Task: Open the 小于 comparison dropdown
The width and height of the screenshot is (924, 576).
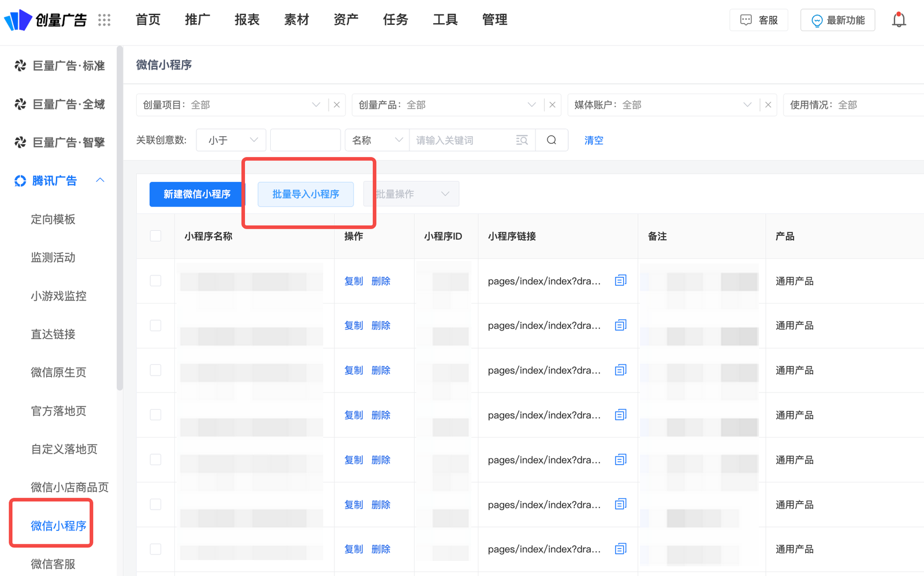Action: 231,140
